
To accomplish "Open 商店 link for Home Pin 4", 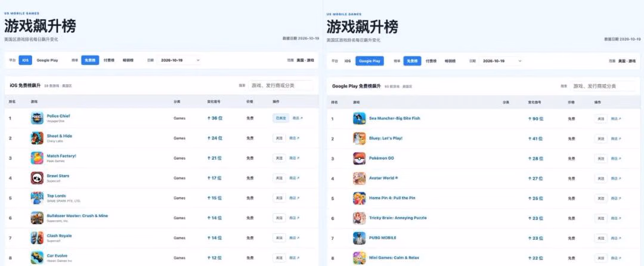I will [616, 199].
